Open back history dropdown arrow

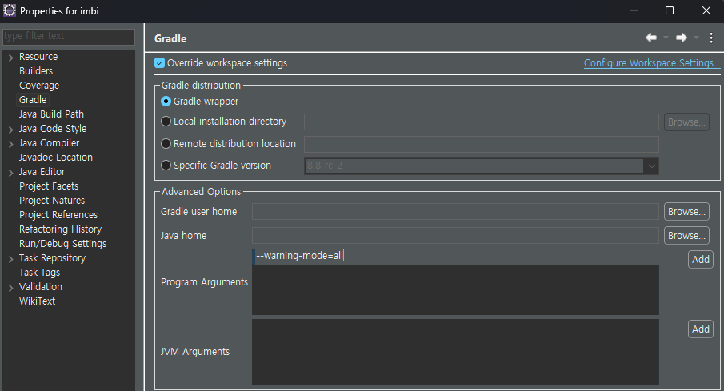(666, 38)
